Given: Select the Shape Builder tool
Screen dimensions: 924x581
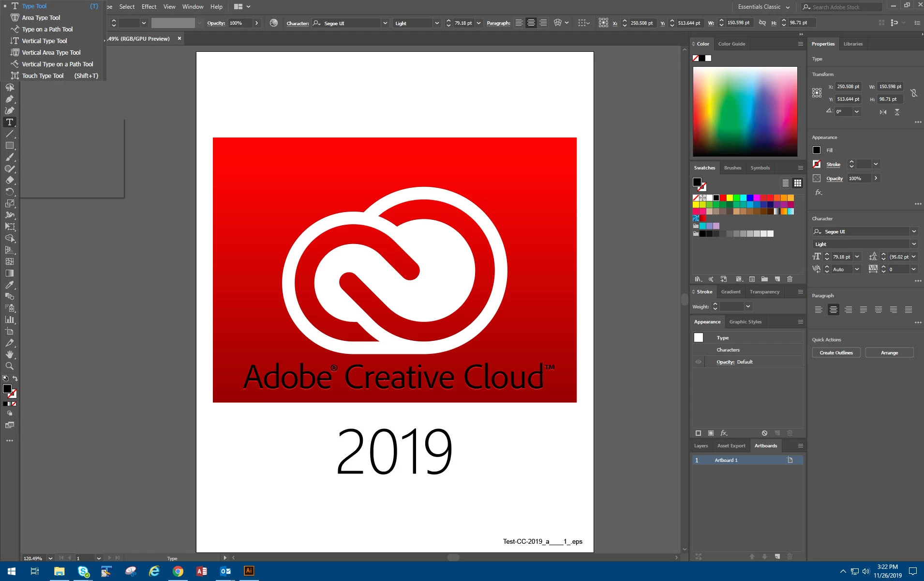Looking at the screenshot, I should [10, 239].
